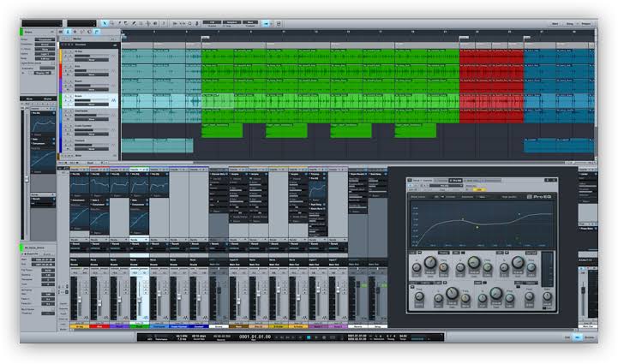
Task: Click waveform icon on highlighted Snare mixer channel
Action: [145, 317]
